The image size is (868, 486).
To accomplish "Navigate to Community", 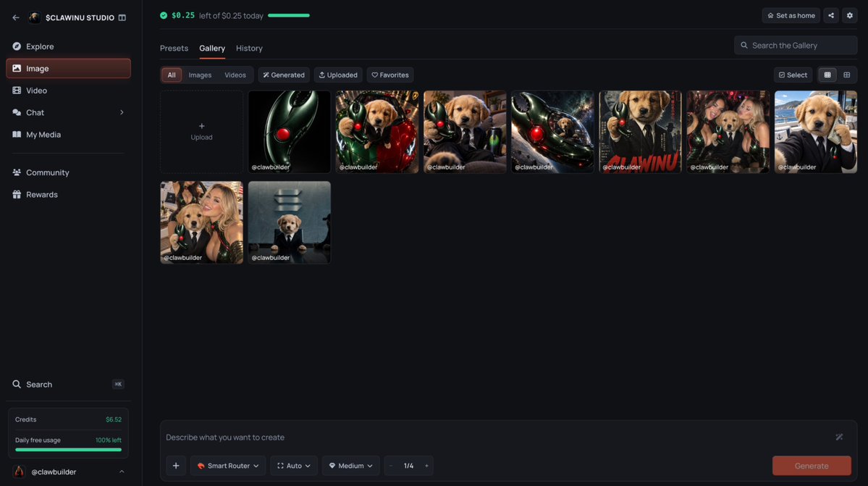I will 68,172.
